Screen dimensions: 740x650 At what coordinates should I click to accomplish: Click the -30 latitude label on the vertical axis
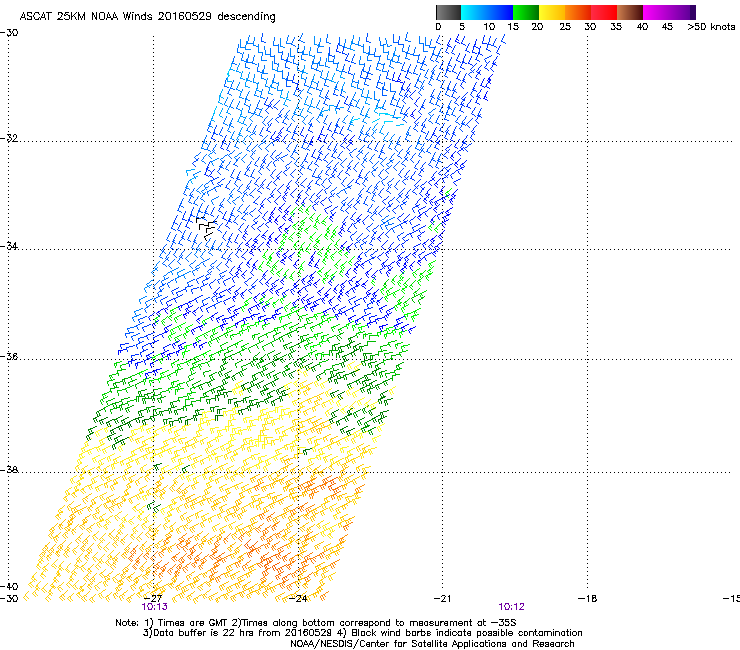coord(9,33)
